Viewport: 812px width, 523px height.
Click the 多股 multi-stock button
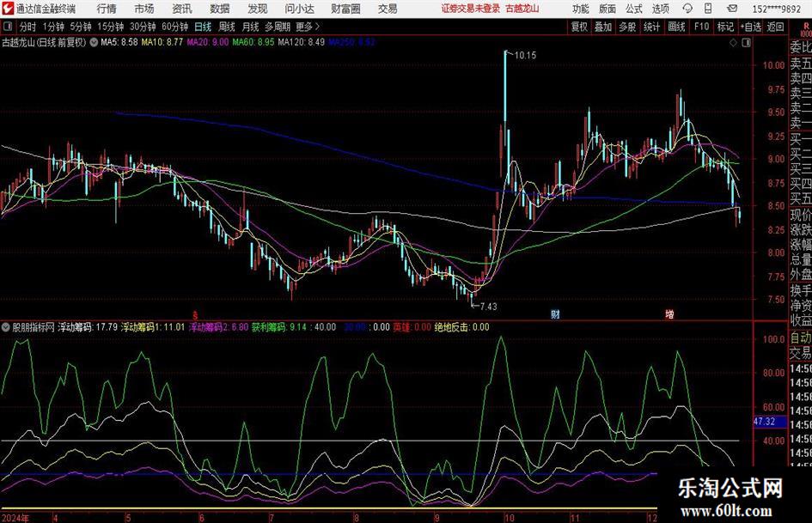627,27
